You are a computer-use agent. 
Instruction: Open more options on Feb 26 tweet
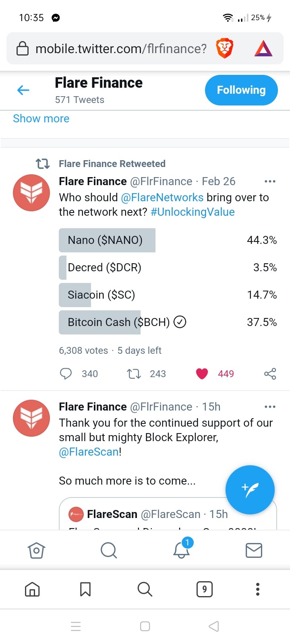tap(270, 182)
